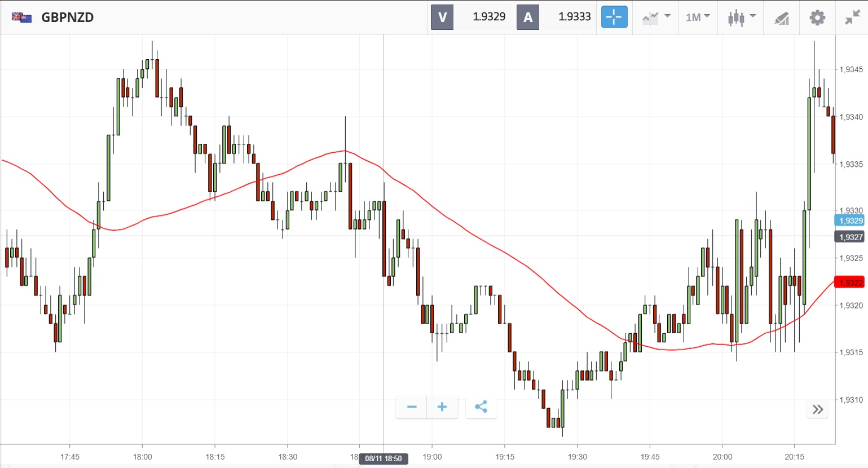Click the GBPNZD flag icon
Image resolution: width=868 pixels, height=468 pixels.
click(22, 17)
